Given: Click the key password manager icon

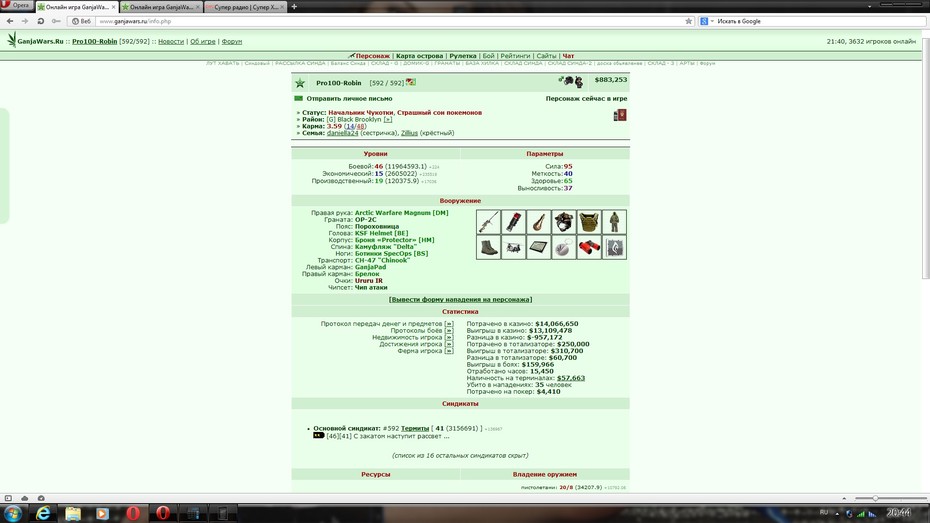Looking at the screenshot, I should (x=56, y=21).
